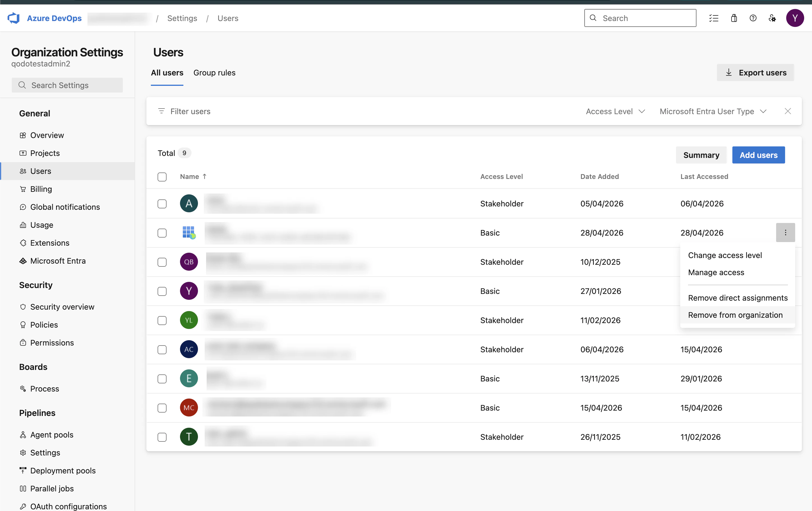Click the 13/11/2025 date added cell
The width and height of the screenshot is (812, 511).
coord(599,378)
